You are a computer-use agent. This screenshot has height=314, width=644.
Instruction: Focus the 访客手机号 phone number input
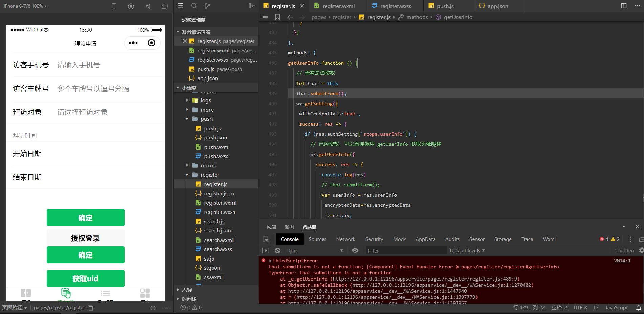tap(108, 65)
